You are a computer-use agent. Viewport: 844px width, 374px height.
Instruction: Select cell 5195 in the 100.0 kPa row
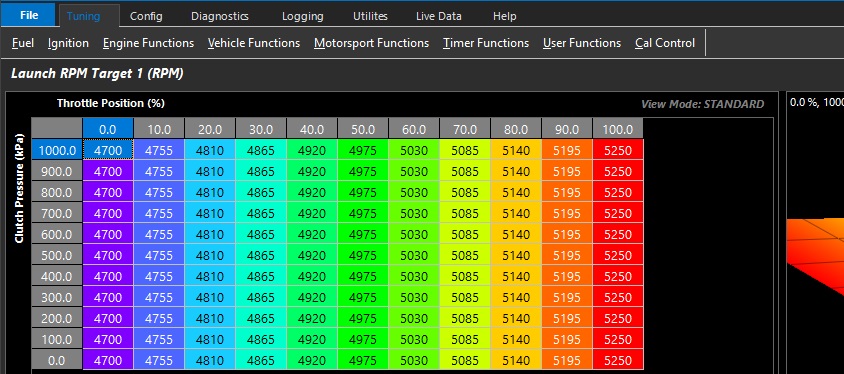[567, 339]
